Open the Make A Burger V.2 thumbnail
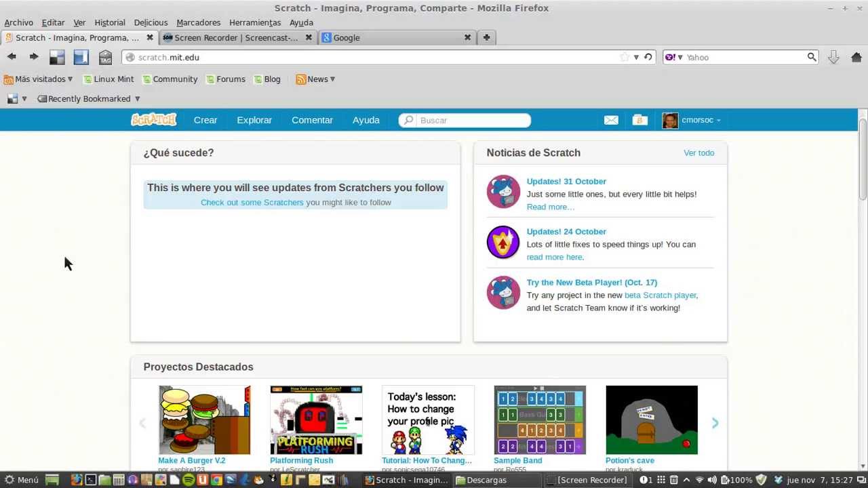 (x=204, y=420)
